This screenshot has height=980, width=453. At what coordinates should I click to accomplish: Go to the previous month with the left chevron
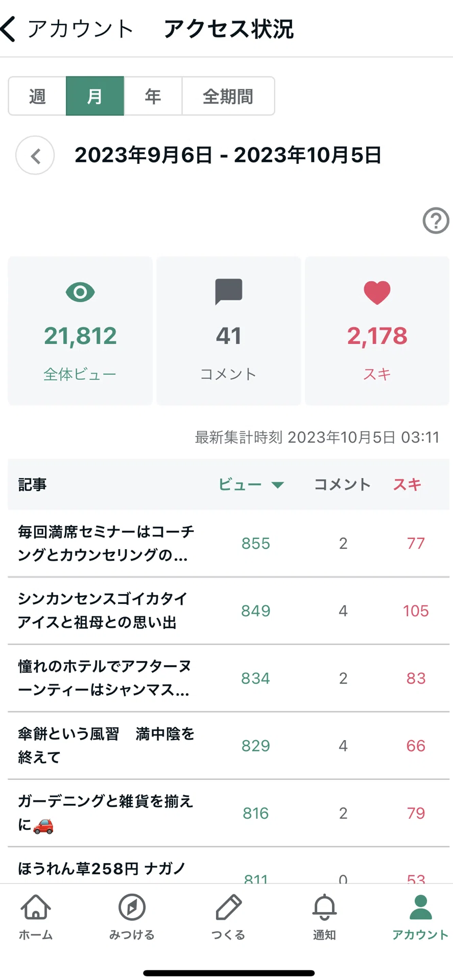coord(35,156)
